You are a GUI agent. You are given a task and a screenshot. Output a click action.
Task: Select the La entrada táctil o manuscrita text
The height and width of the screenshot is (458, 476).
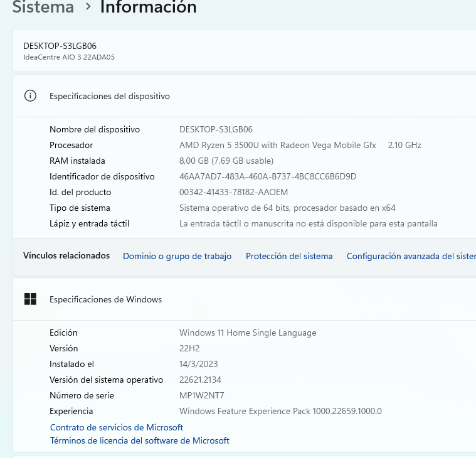click(x=309, y=224)
